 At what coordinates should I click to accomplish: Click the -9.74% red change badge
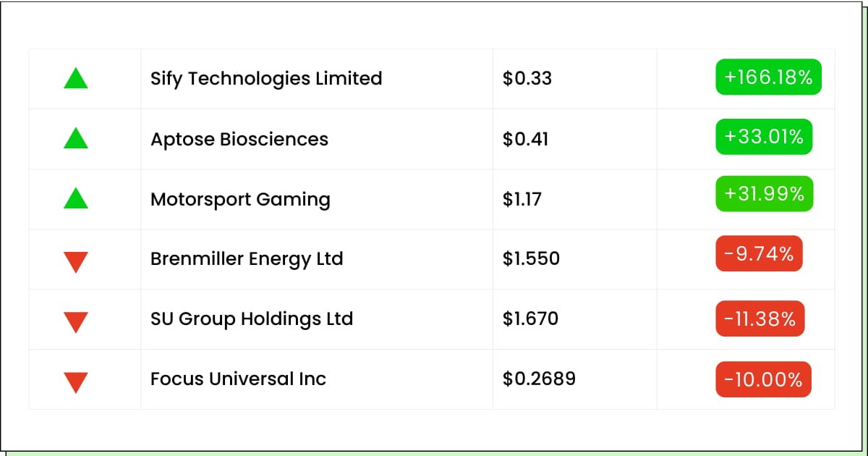pos(759,253)
